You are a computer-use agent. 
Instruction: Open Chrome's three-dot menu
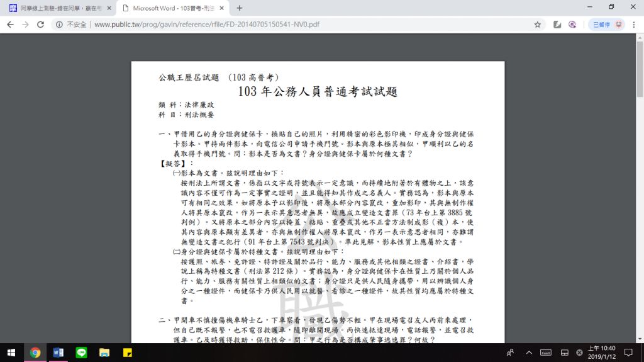pyautogui.click(x=635, y=25)
